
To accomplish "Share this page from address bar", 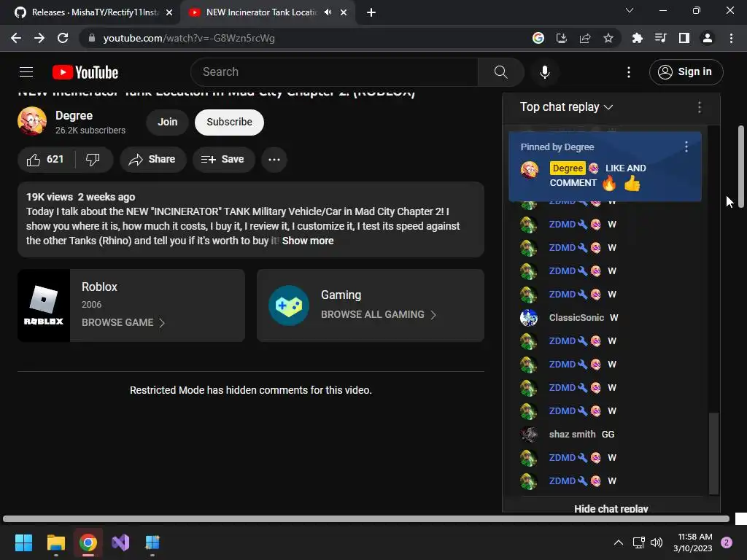I will pos(584,38).
